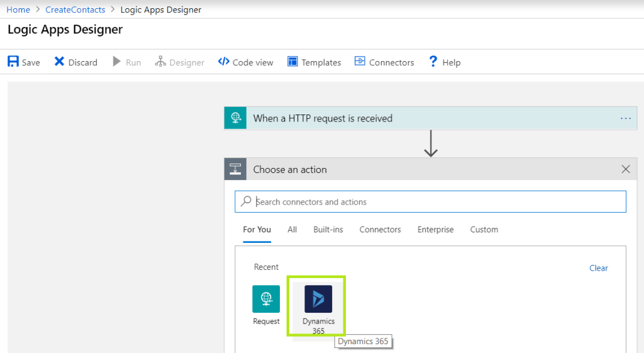Screen dimensions: 644x353
Task: Click the Recent section label
Action: point(266,267)
